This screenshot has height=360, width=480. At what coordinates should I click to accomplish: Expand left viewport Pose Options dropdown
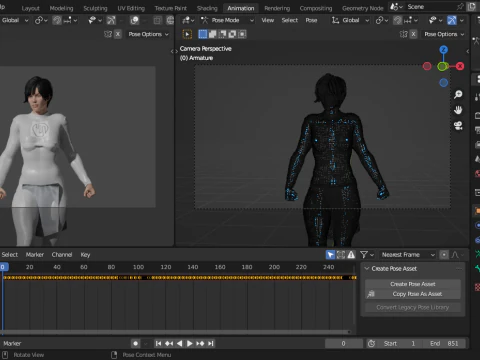[x=149, y=34]
